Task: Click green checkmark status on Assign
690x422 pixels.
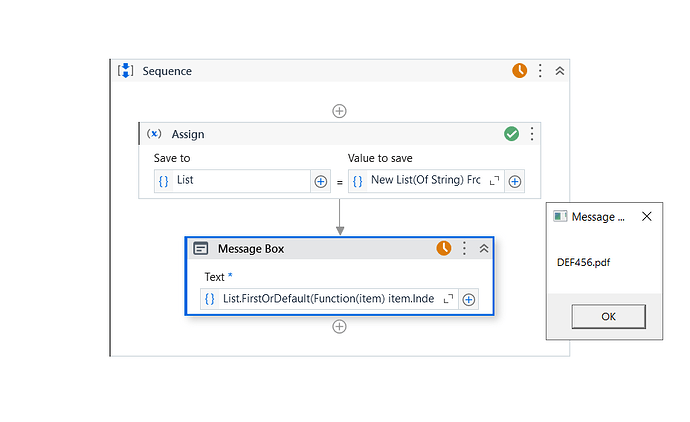Action: tap(511, 134)
